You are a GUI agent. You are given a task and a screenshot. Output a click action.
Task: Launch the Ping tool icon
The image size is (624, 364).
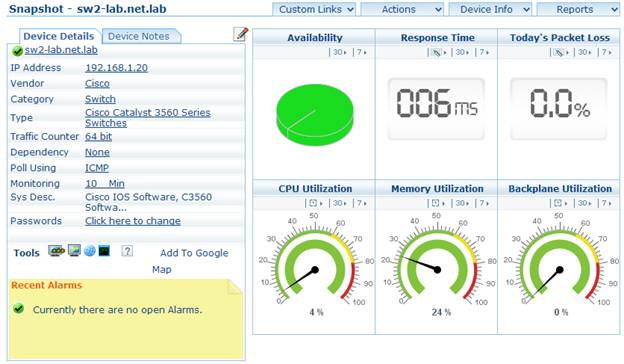(56, 251)
